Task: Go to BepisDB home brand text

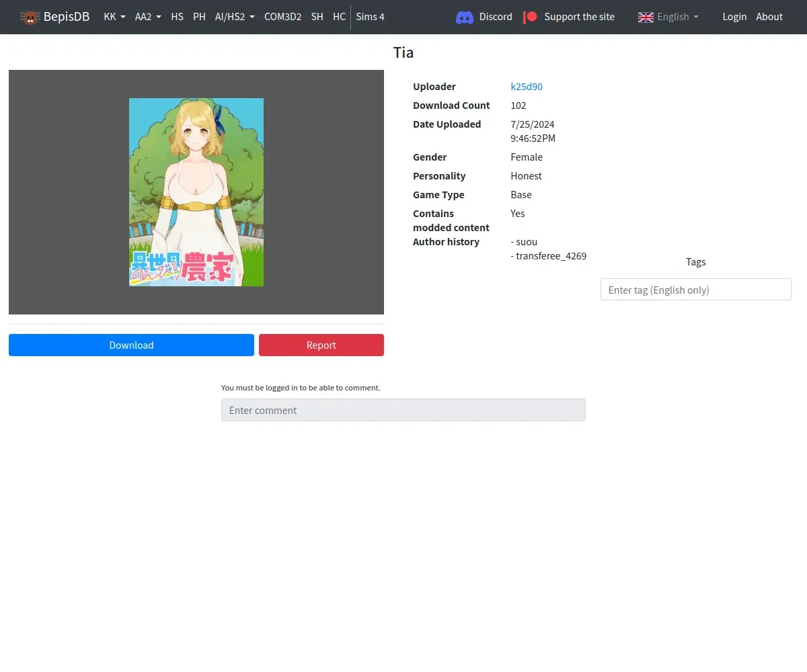Action: pos(67,17)
